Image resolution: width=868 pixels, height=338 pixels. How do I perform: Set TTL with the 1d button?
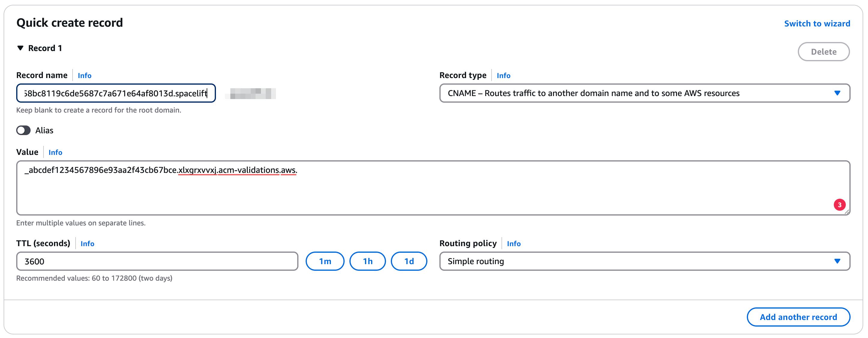(x=409, y=261)
